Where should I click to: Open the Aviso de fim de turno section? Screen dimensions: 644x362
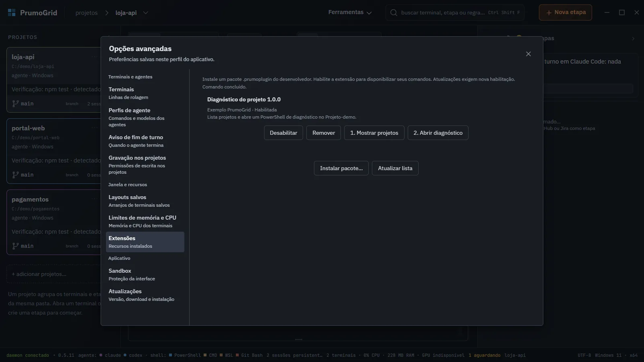tap(145, 141)
